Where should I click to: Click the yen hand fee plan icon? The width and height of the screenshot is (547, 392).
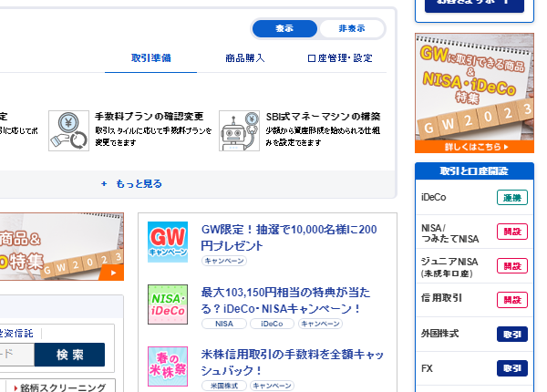(x=68, y=130)
